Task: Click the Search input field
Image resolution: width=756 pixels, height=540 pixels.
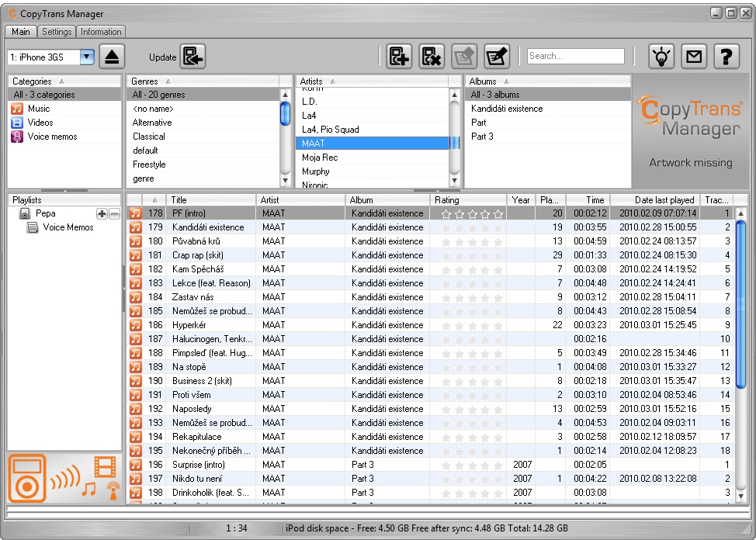Action: click(576, 56)
